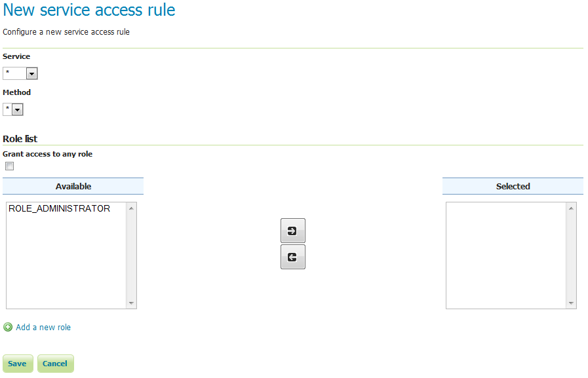Click the Available list scroll down arrow
Screen dimensions: 588x378
[x=132, y=303]
